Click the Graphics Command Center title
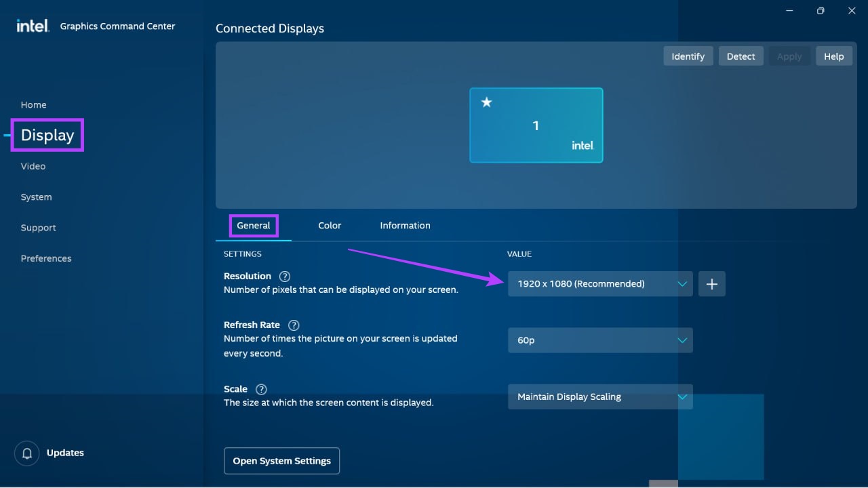 click(x=118, y=26)
